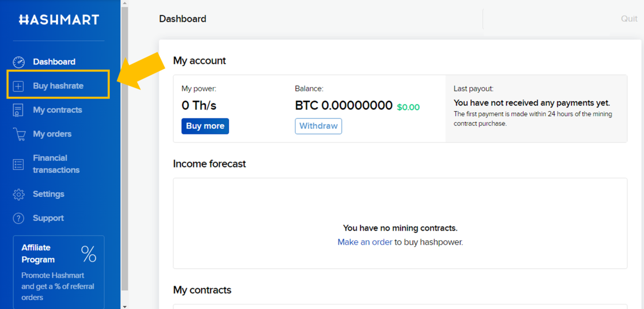Click 'You have no mining contracts.' message

click(x=400, y=228)
